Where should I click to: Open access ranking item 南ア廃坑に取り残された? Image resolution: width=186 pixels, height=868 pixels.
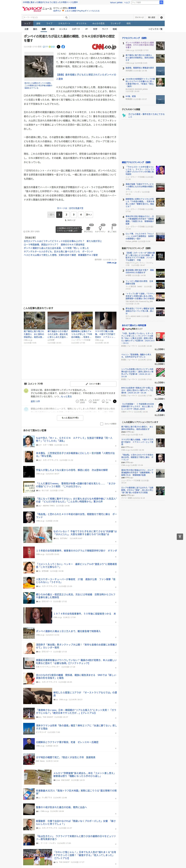click(139, 58)
